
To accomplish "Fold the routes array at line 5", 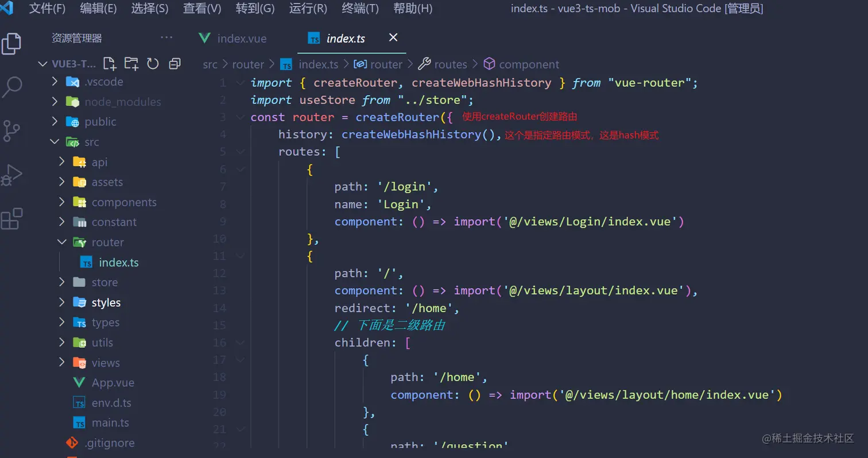I will coord(240,152).
